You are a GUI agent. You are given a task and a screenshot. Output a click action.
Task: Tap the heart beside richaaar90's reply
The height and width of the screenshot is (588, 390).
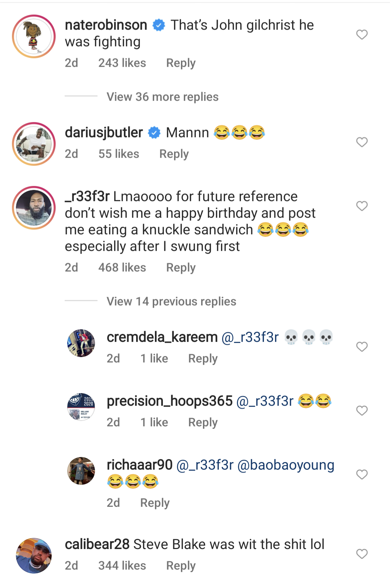tap(362, 475)
